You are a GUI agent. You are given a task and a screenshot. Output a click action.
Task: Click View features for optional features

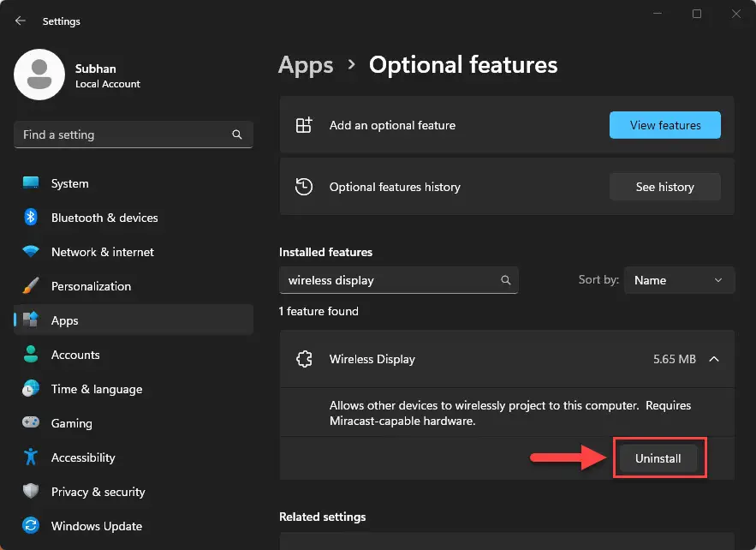(x=664, y=125)
